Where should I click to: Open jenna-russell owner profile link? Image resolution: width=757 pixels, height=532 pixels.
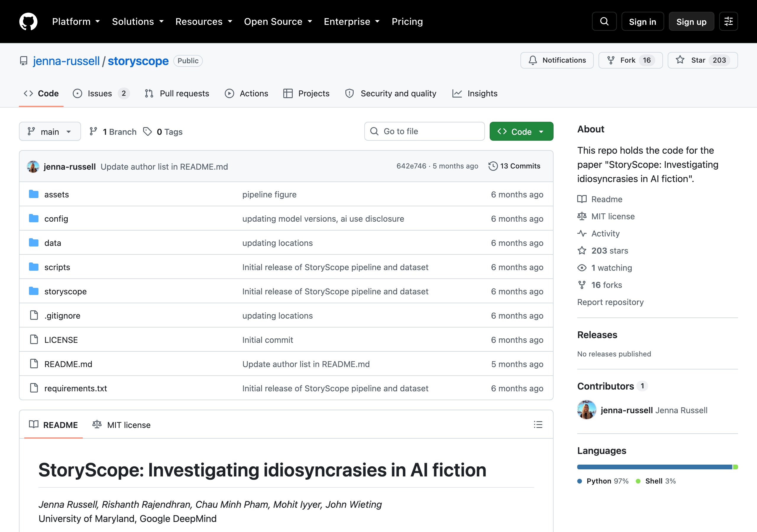tap(66, 61)
